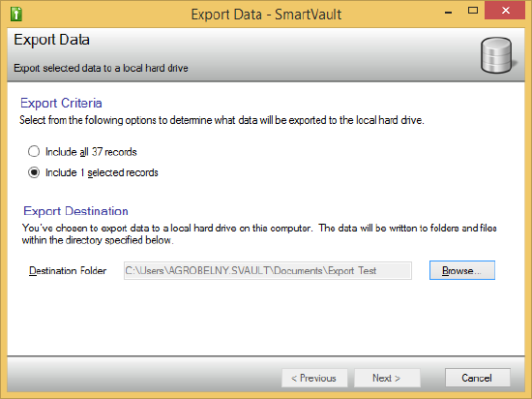Open the Browse... folder picker
532x399 pixels.
coord(462,270)
